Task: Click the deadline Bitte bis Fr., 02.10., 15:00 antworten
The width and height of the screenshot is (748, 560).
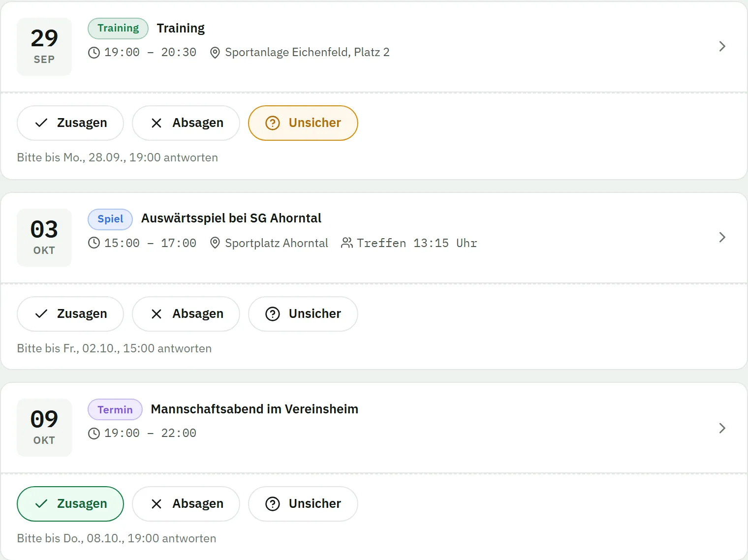Action: click(x=115, y=348)
